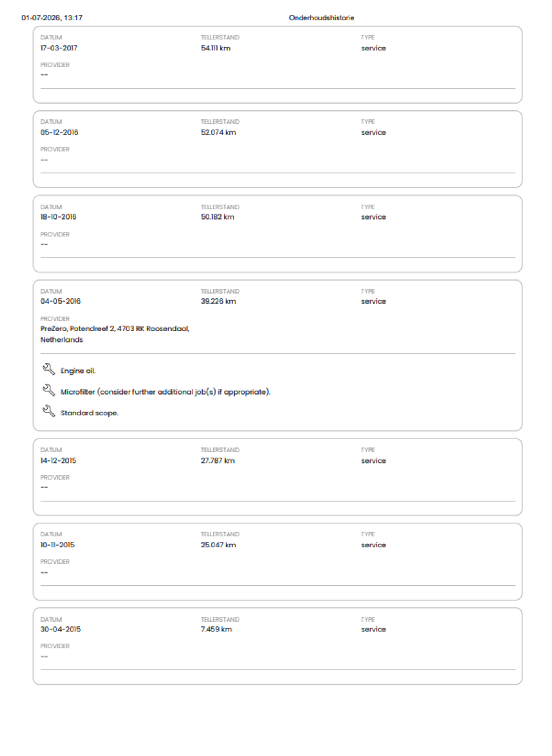Click the wrench icon beside Microfilter entry
This screenshot has height=756, width=552.
(48, 390)
